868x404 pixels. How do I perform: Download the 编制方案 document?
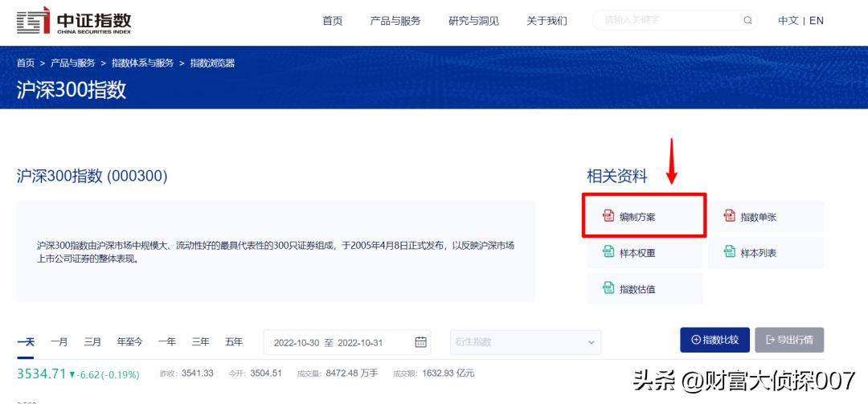click(645, 216)
